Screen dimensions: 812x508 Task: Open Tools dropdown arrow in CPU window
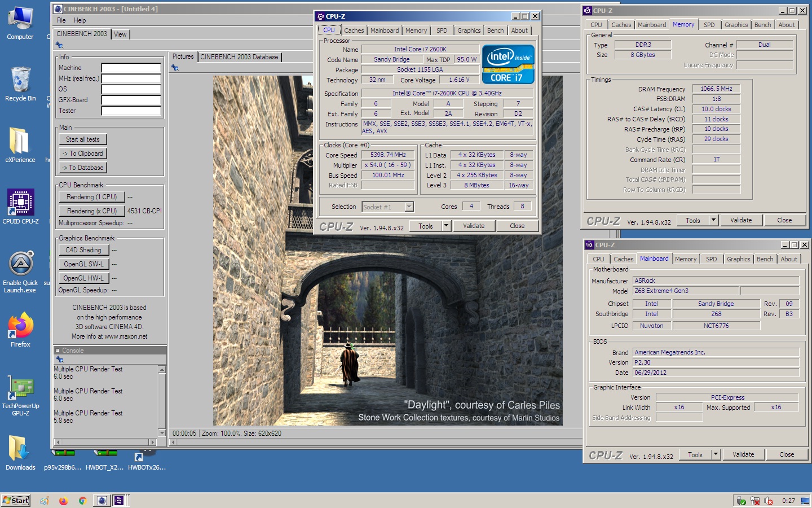[x=446, y=226]
